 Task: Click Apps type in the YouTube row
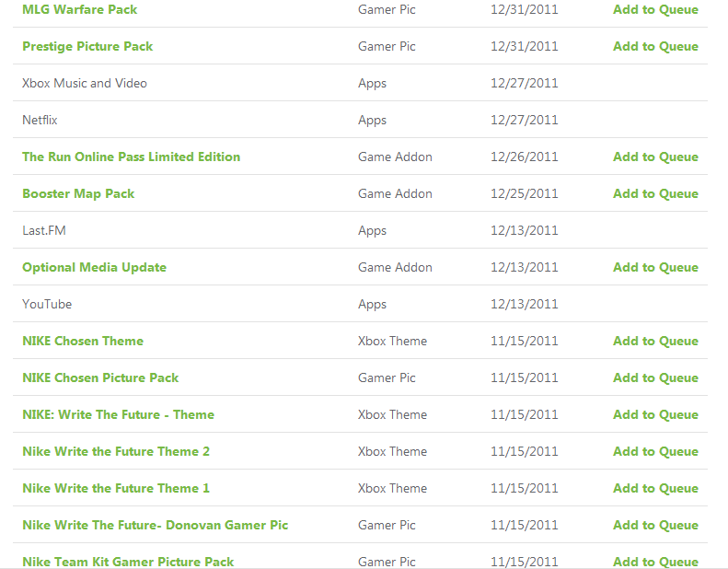tap(372, 305)
